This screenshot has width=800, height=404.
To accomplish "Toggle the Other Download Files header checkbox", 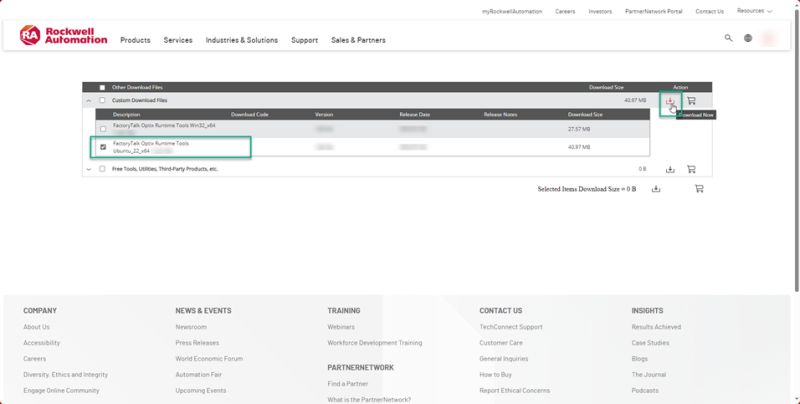I will click(102, 88).
